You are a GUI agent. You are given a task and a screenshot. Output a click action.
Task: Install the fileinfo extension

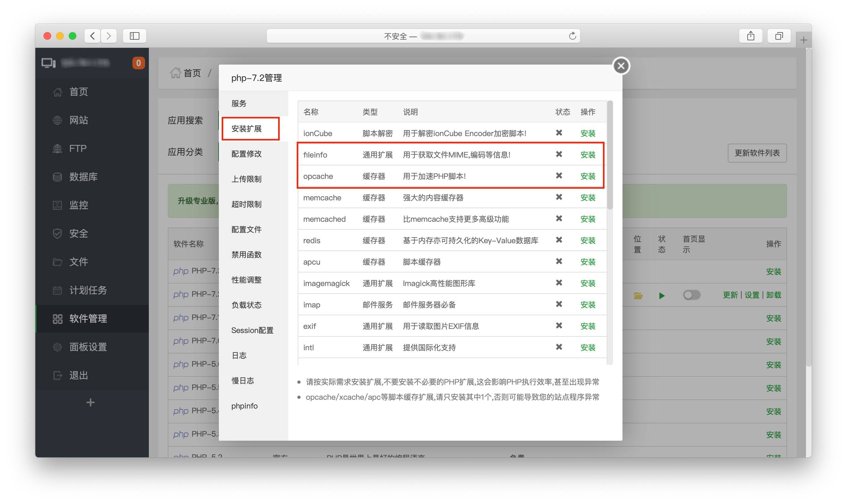coord(588,155)
